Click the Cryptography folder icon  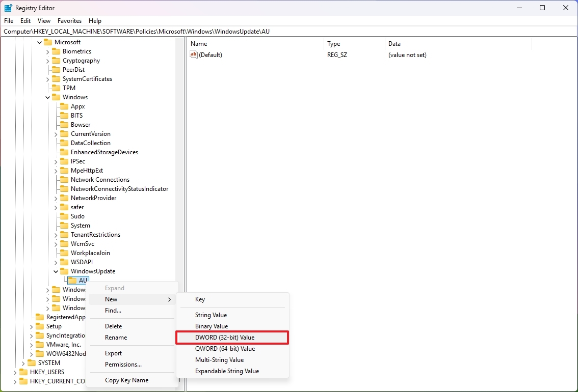[57, 60]
